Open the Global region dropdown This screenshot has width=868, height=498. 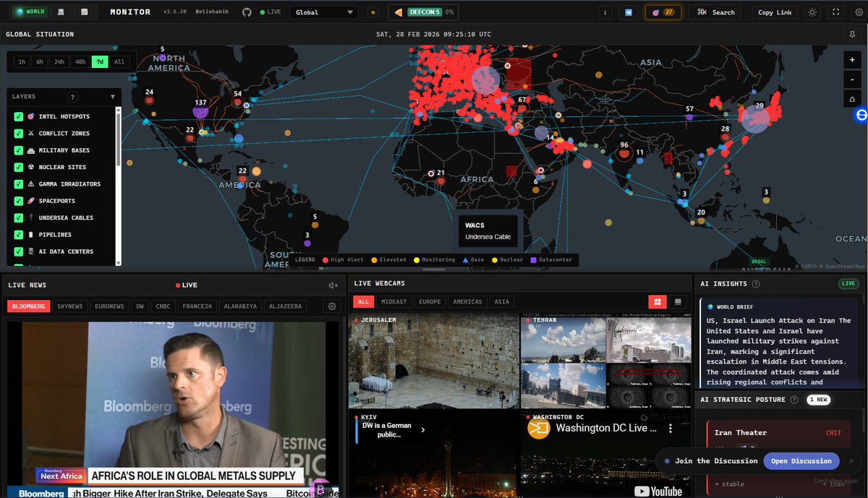click(323, 12)
